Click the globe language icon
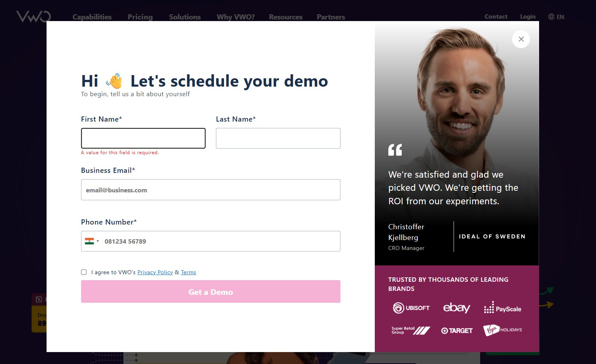Image resolution: width=596 pixels, height=364 pixels. pyautogui.click(x=551, y=17)
